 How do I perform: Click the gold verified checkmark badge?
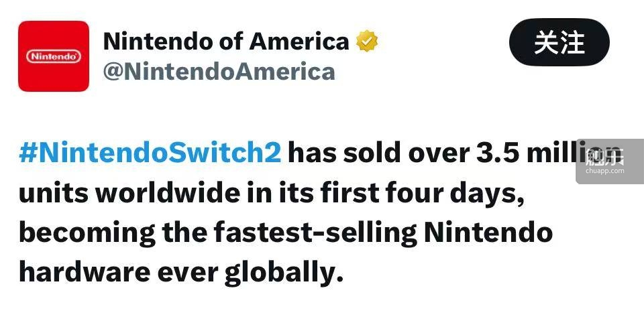tap(367, 41)
